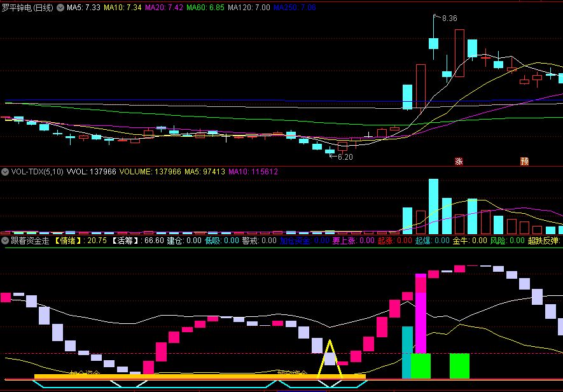Image resolution: width=563 pixels, height=392 pixels.
Task: Select the 起爆: 0.00 value
Action: (433, 241)
